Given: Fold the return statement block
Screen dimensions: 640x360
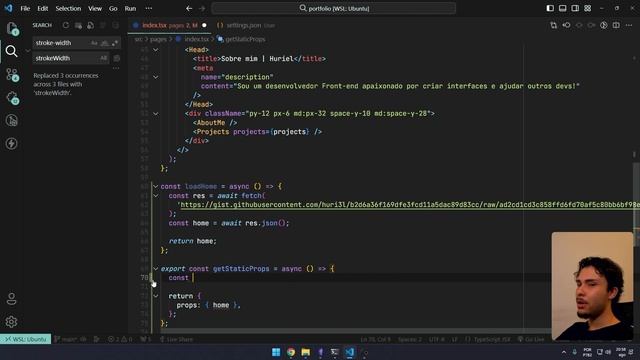Looking at the screenshot, I should (x=156, y=296).
